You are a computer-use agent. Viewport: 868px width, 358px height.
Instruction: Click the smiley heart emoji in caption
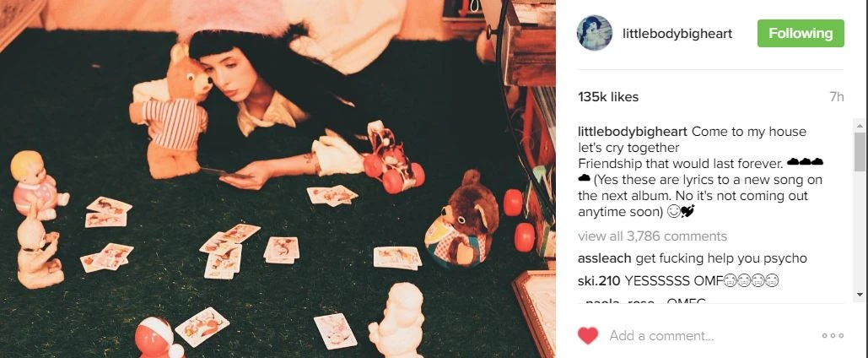point(681,212)
